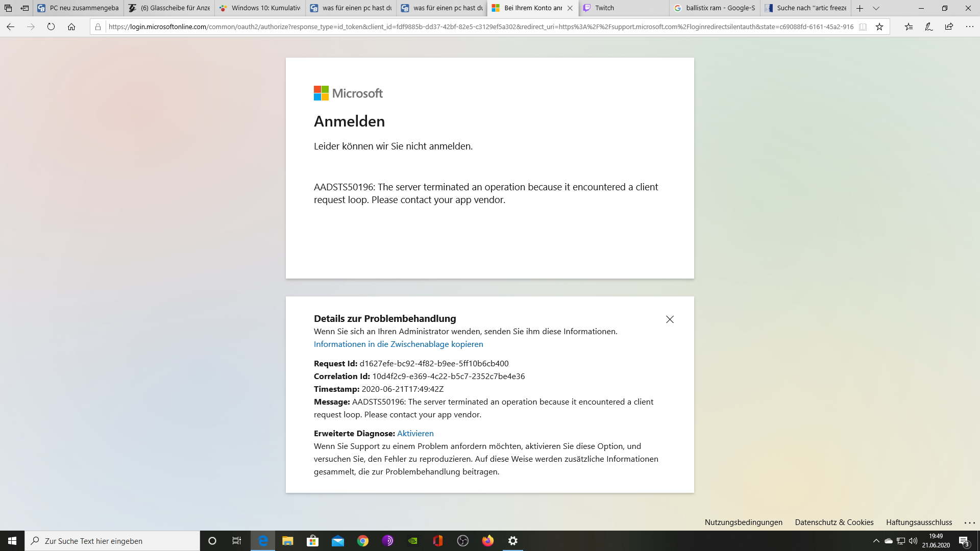Open Datenschutz & Cookies footer link
The height and width of the screenshot is (551, 980).
(834, 522)
